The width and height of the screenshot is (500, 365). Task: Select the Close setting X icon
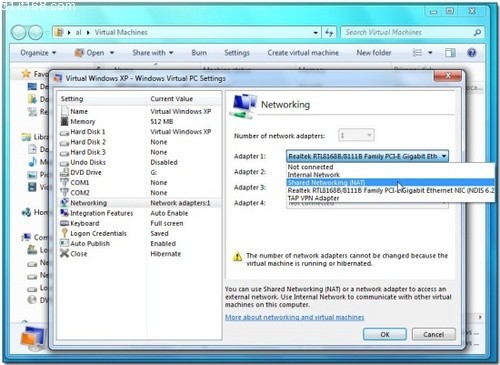(65, 253)
